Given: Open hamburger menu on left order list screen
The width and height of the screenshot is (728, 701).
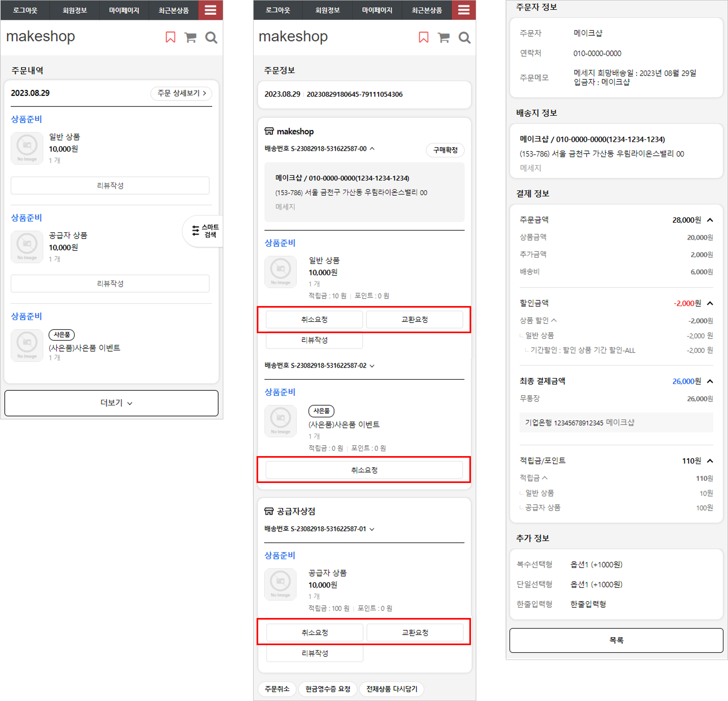Looking at the screenshot, I should 210,10.
